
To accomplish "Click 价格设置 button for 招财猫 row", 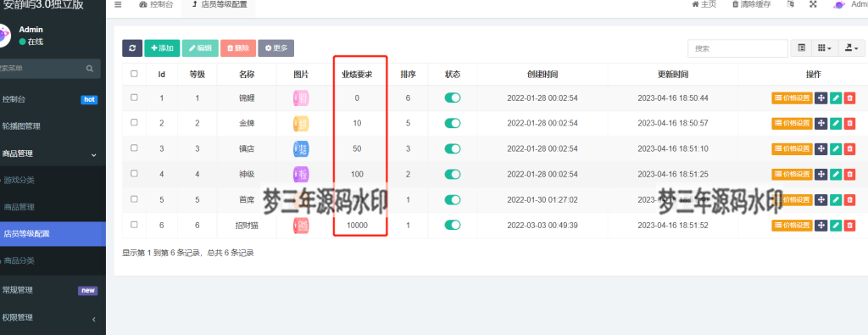I will (793, 225).
